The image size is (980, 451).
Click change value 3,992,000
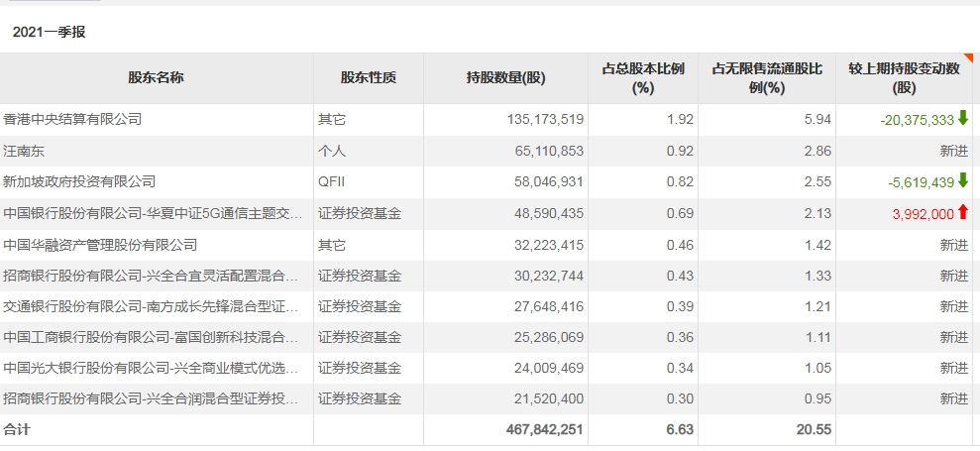click(x=924, y=213)
